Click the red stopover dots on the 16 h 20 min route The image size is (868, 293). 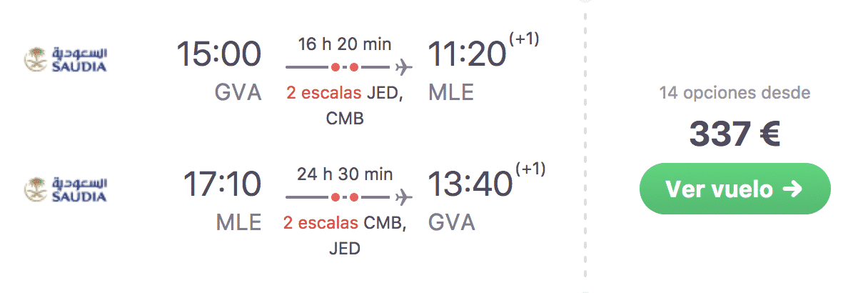(345, 68)
